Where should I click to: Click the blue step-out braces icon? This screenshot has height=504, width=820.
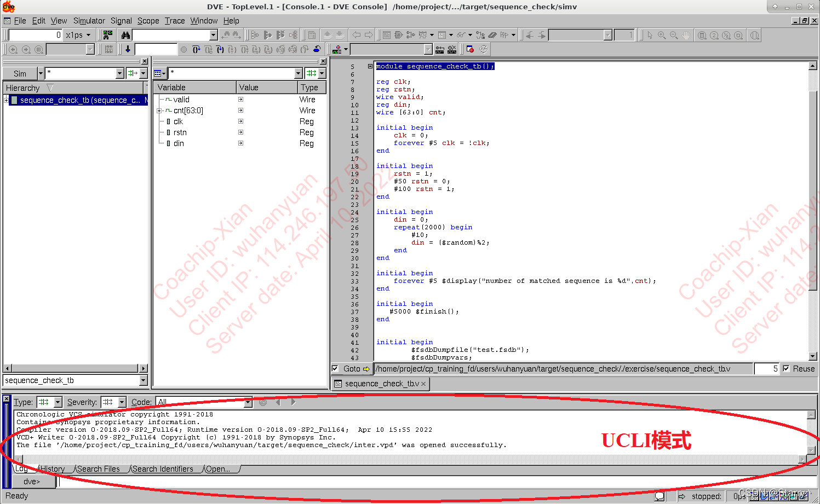[x=220, y=49]
